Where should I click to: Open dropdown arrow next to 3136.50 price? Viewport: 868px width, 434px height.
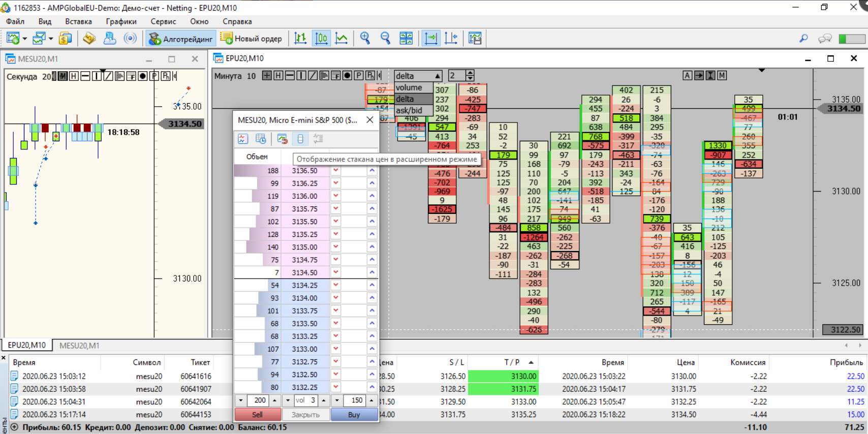336,171
